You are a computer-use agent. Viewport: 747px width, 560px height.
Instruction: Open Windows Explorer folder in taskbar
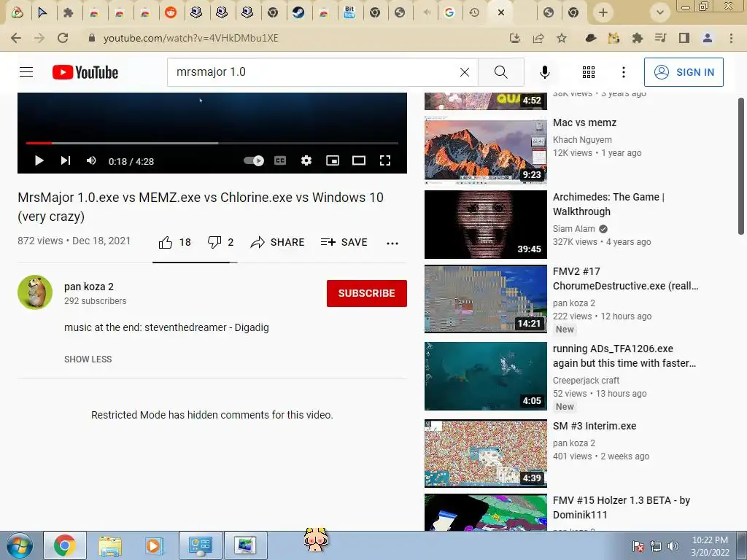coord(110,545)
